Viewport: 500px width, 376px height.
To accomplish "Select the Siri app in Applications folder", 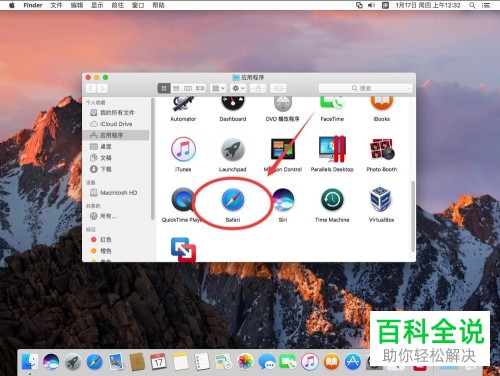I will 283,200.
